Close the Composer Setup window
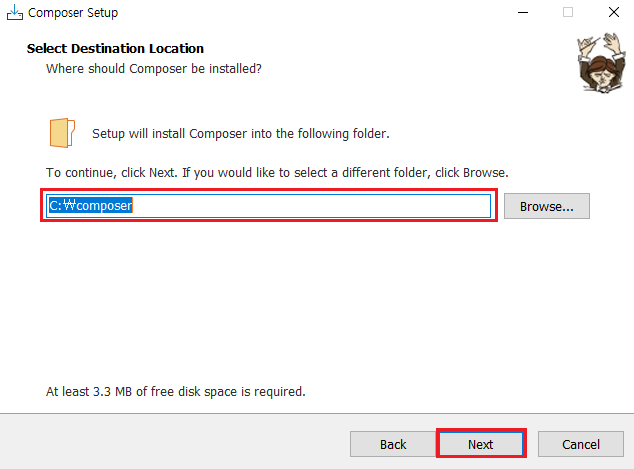Screen dimensions: 634x469 pyautogui.click(x=613, y=13)
